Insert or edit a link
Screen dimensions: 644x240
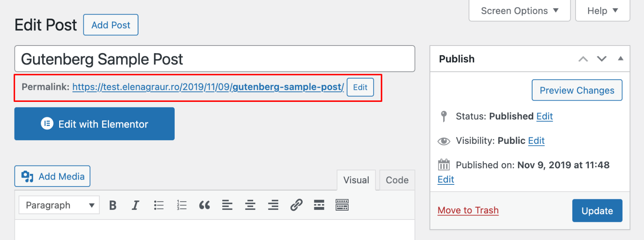click(x=296, y=205)
